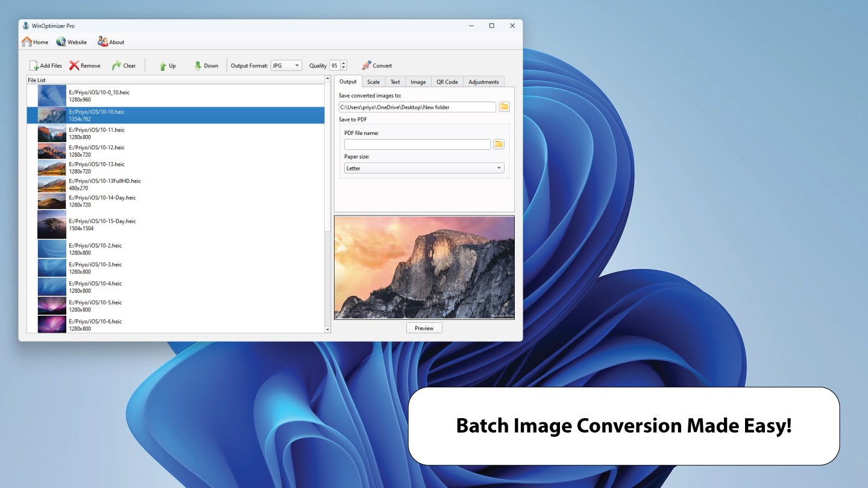Open the About icon
This screenshot has width=868, height=488.
pos(102,42)
